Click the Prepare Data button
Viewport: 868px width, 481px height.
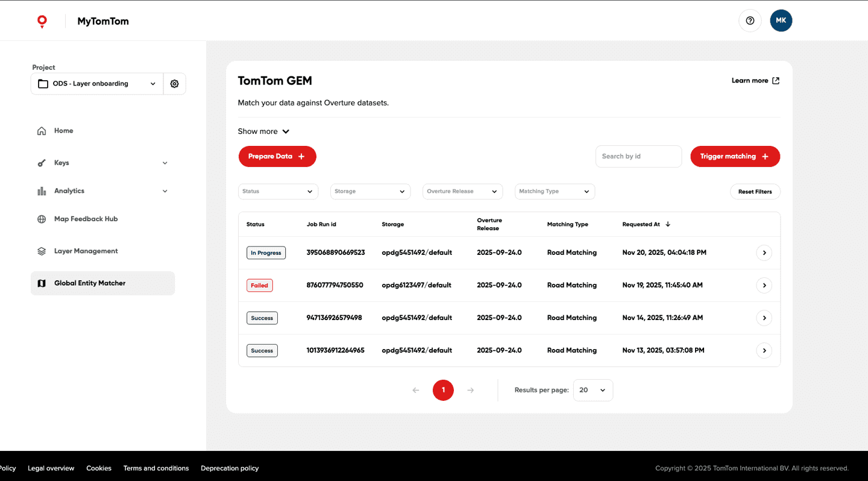pyautogui.click(x=277, y=156)
